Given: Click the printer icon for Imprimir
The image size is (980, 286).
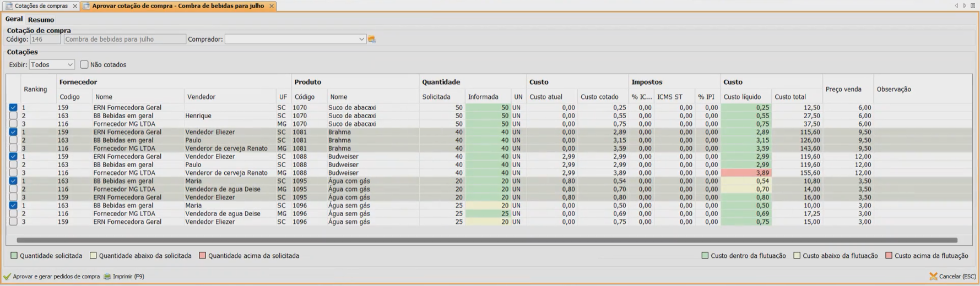Looking at the screenshot, I should pos(107,277).
